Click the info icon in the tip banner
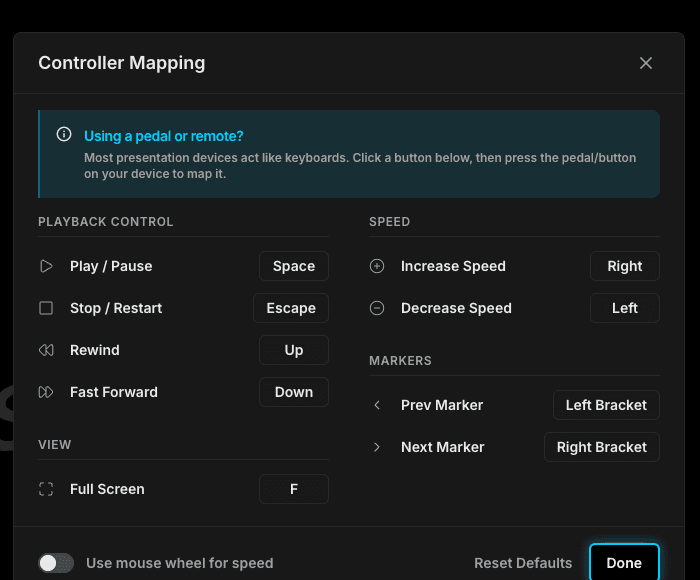Viewport: 700px width, 580px height. [x=64, y=134]
